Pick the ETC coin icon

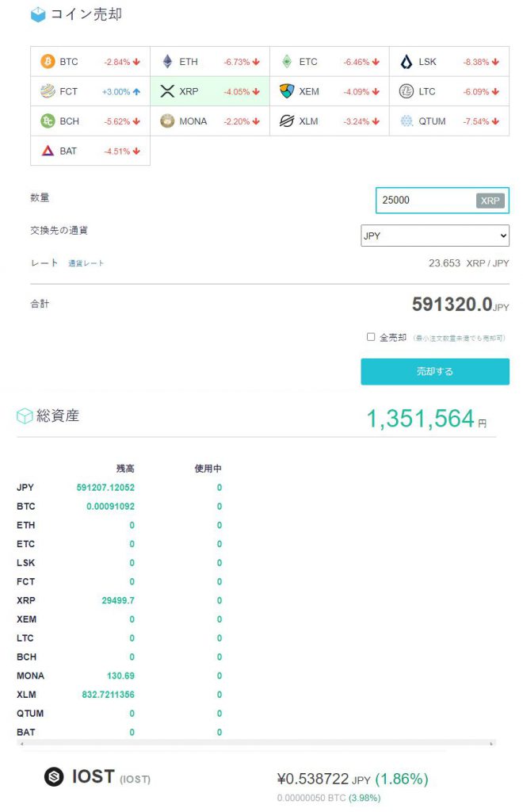(287, 61)
